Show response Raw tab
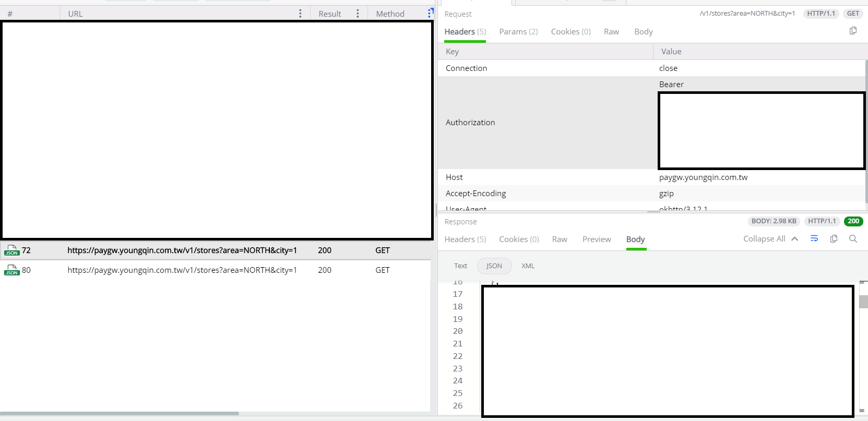The width and height of the screenshot is (868, 421). click(560, 239)
